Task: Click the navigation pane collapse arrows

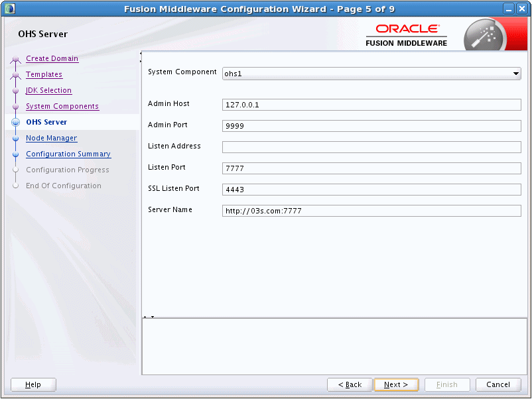Action: (141, 57)
